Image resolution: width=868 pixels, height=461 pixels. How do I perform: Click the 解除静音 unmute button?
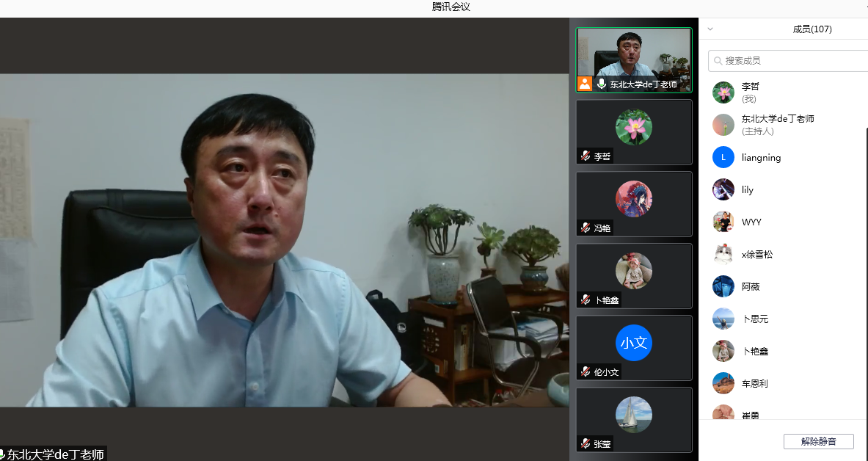click(818, 441)
